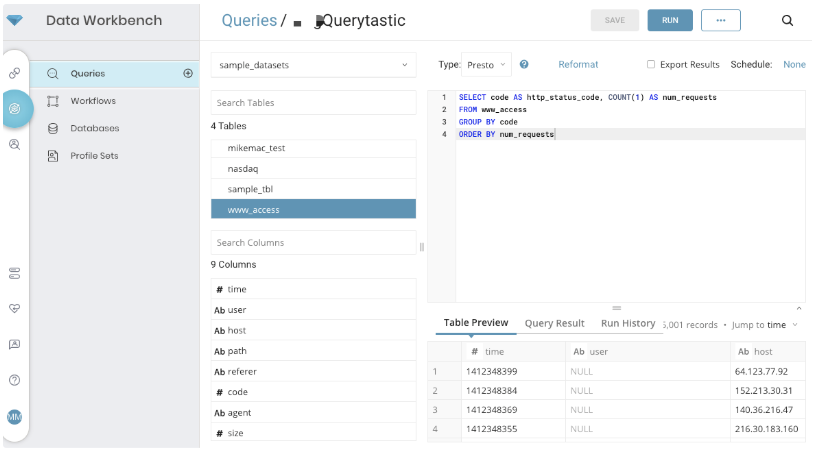The image size is (815, 453).
Task: Click the search magnifier icon at top right
Action: click(x=788, y=20)
